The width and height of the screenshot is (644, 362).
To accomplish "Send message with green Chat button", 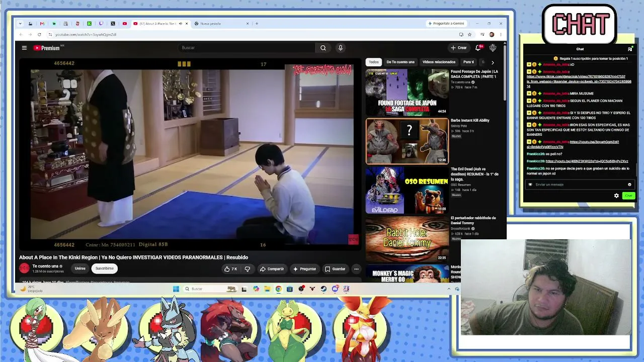I will pyautogui.click(x=628, y=196).
